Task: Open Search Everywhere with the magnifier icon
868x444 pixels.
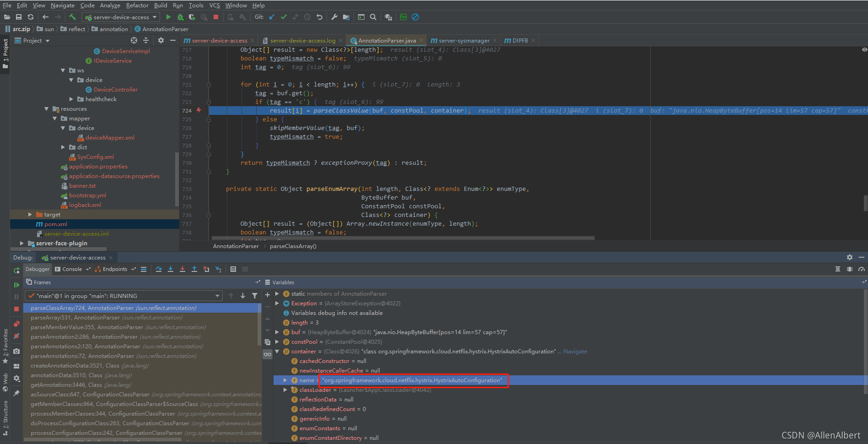Action: 373,17
